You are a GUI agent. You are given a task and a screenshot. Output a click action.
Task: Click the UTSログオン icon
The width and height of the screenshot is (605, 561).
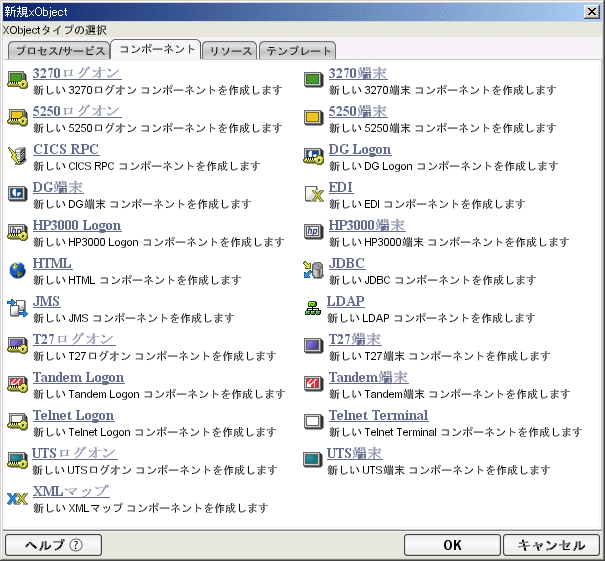[x=17, y=460]
